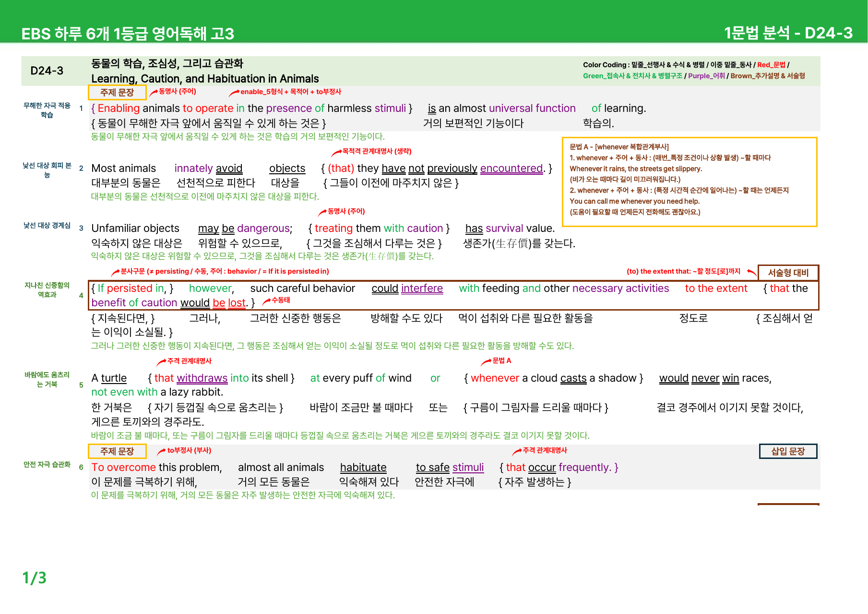868x614 pixels.
Task: Click the curved red arrow pointing at '서술형 대비'
Action: point(752,273)
